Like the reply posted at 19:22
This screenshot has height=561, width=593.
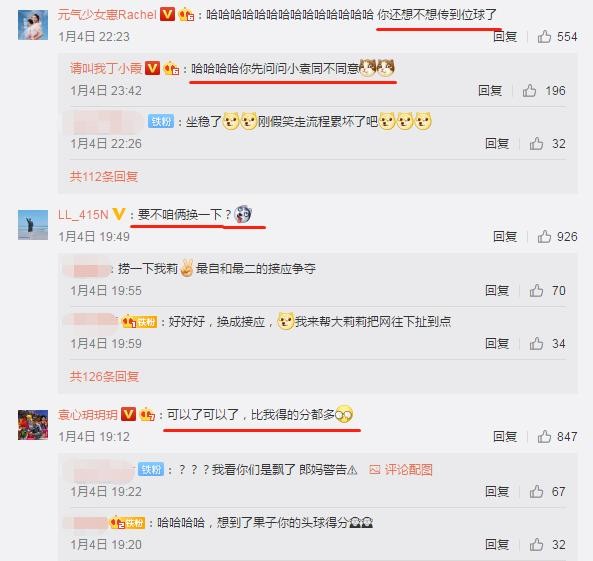pos(536,491)
